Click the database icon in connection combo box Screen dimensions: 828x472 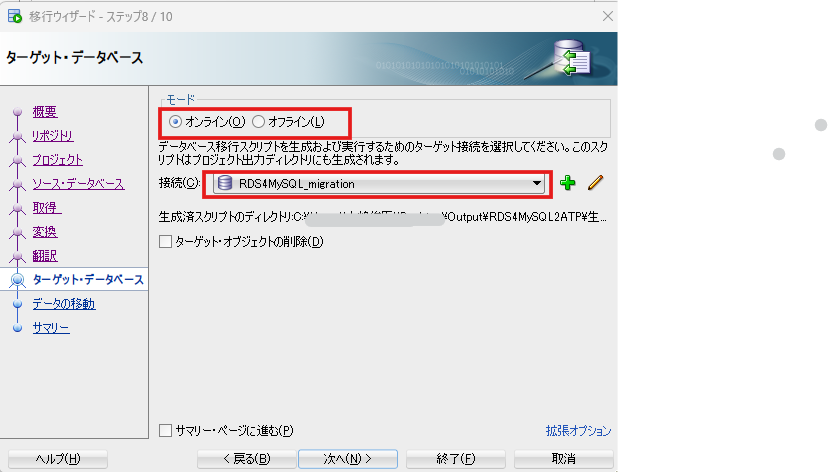pyautogui.click(x=225, y=183)
